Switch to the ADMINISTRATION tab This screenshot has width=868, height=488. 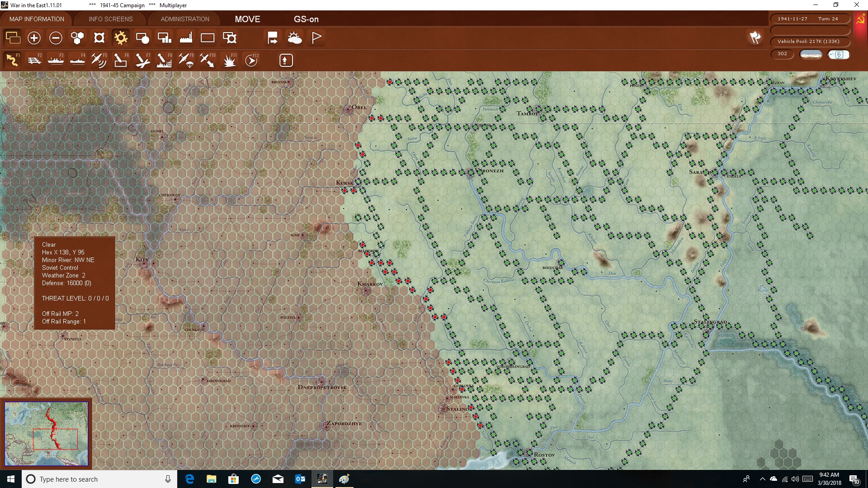(x=185, y=19)
